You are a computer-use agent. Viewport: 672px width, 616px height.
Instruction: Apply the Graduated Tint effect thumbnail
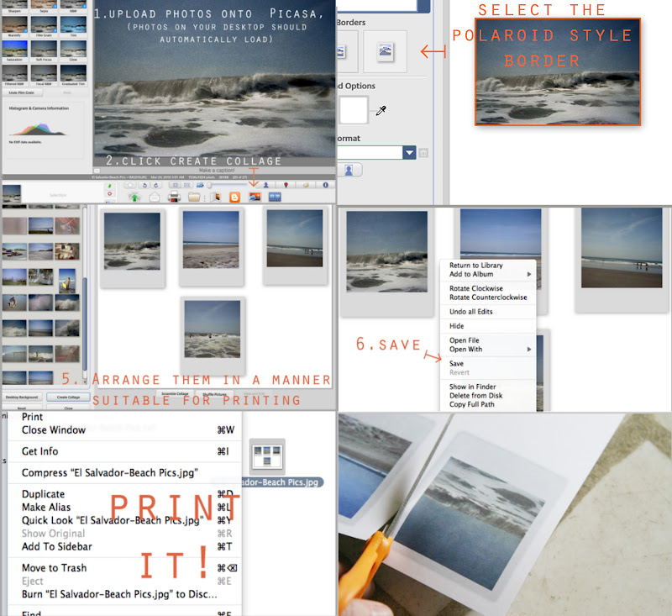coord(73,73)
